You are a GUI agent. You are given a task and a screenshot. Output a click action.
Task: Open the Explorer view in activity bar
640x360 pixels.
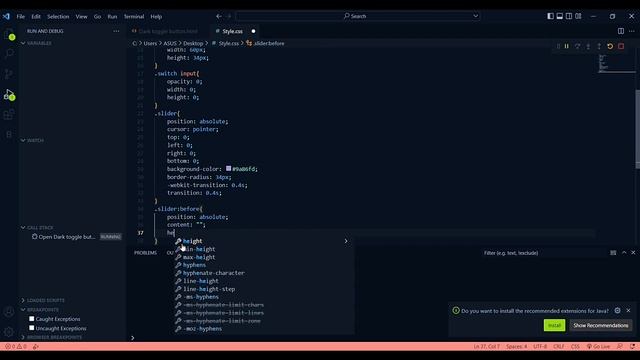(9, 35)
